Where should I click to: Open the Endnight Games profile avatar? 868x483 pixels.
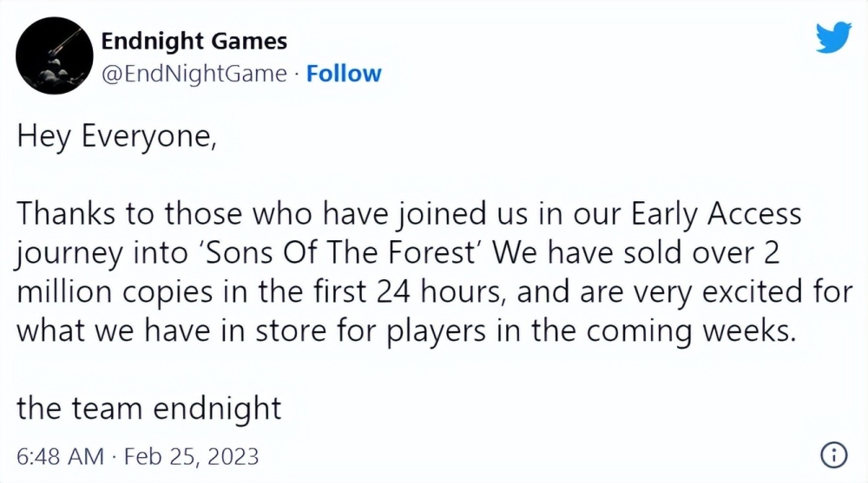pos(55,55)
